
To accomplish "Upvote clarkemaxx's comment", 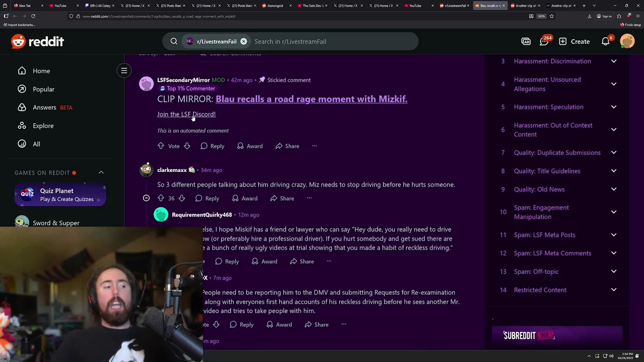I will (161, 198).
